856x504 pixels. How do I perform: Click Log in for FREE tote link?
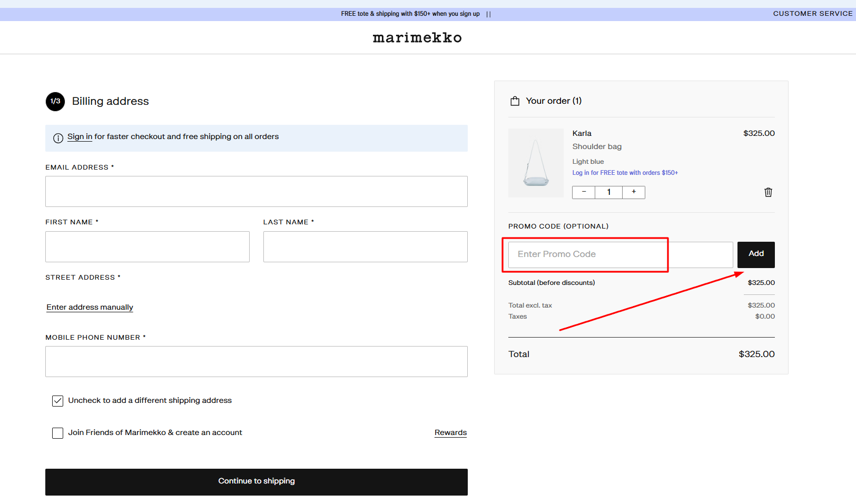pyautogui.click(x=625, y=172)
